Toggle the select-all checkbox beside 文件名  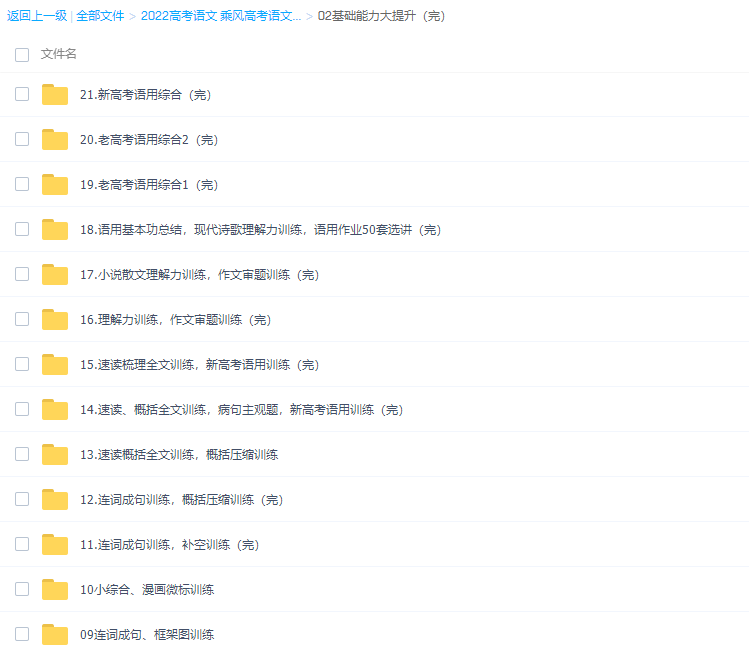(x=22, y=54)
